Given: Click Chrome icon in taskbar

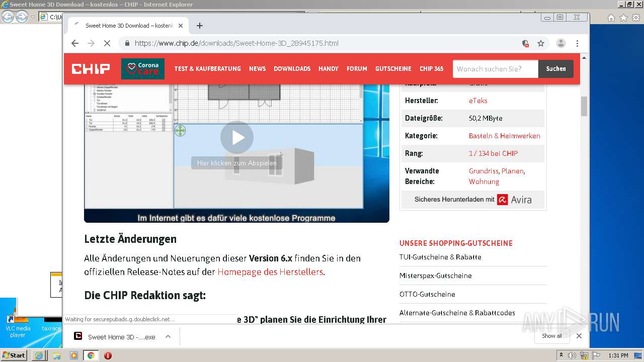Looking at the screenshot, I should tap(91, 355).
